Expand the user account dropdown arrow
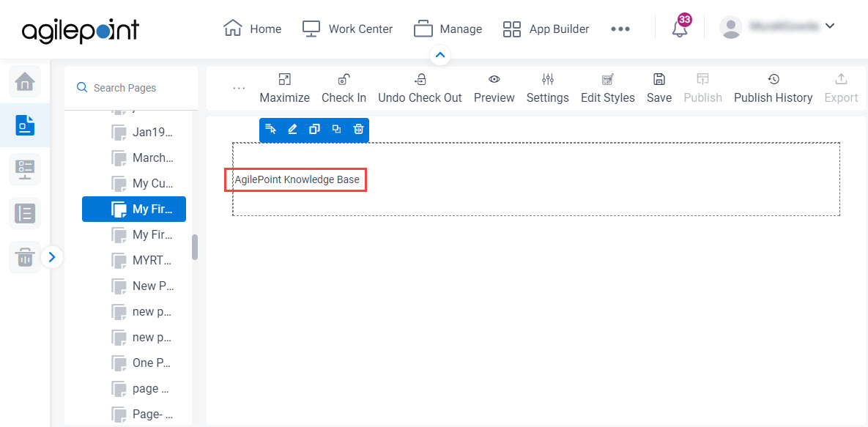 (x=829, y=26)
